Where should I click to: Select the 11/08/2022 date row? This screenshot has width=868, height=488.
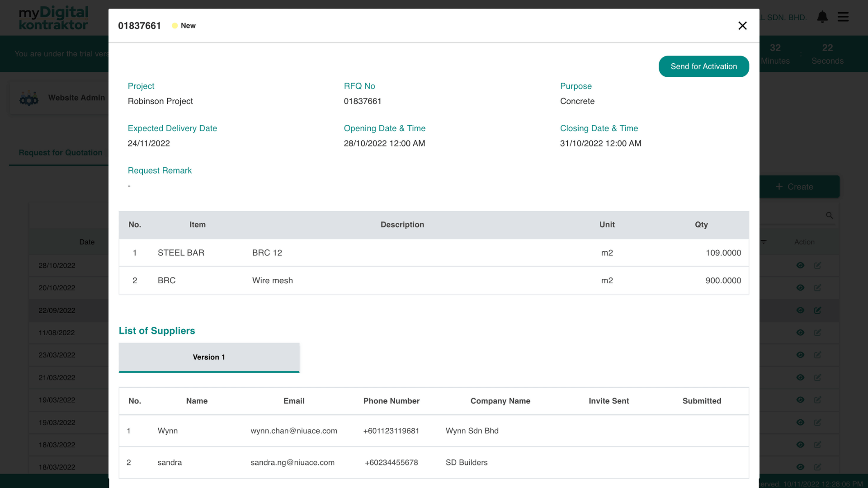[57, 333]
